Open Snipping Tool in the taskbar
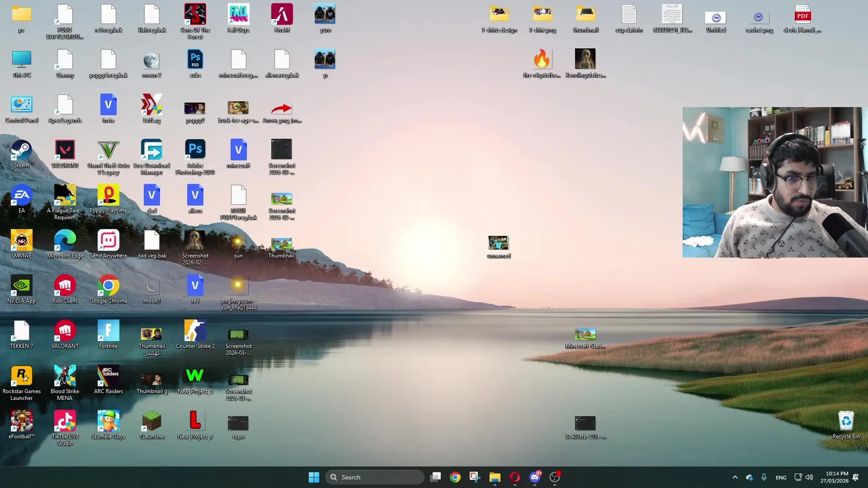868x488 pixels. pos(475,477)
